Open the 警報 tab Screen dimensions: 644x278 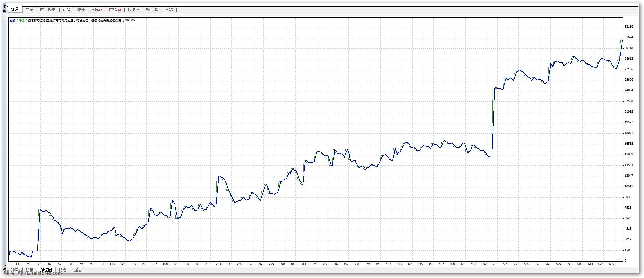click(81, 10)
